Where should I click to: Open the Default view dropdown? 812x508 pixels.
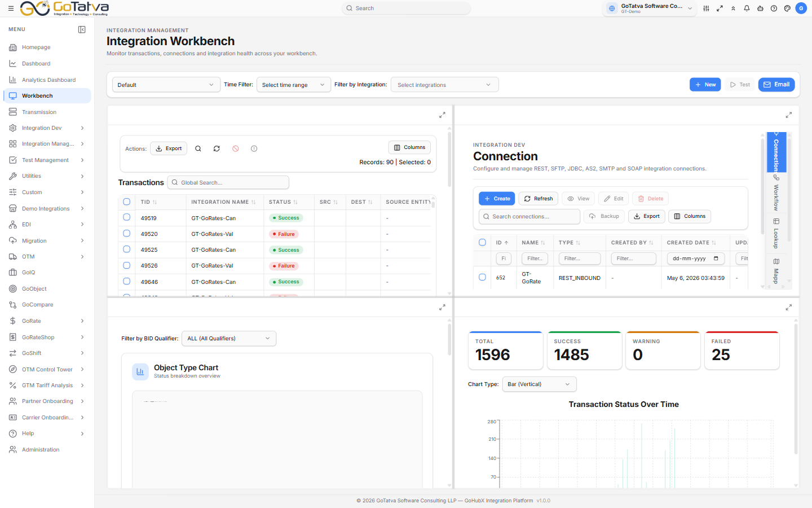[x=165, y=85]
